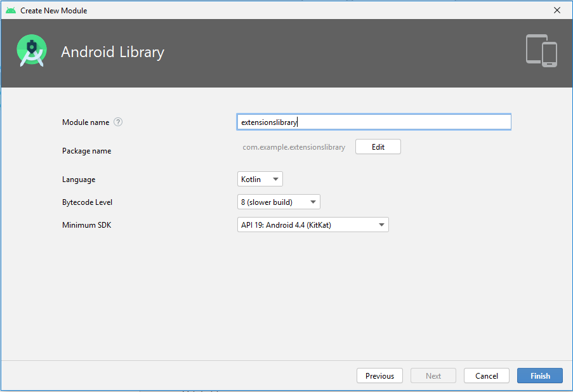
Task: Click Edit to change package name
Action: [378, 147]
